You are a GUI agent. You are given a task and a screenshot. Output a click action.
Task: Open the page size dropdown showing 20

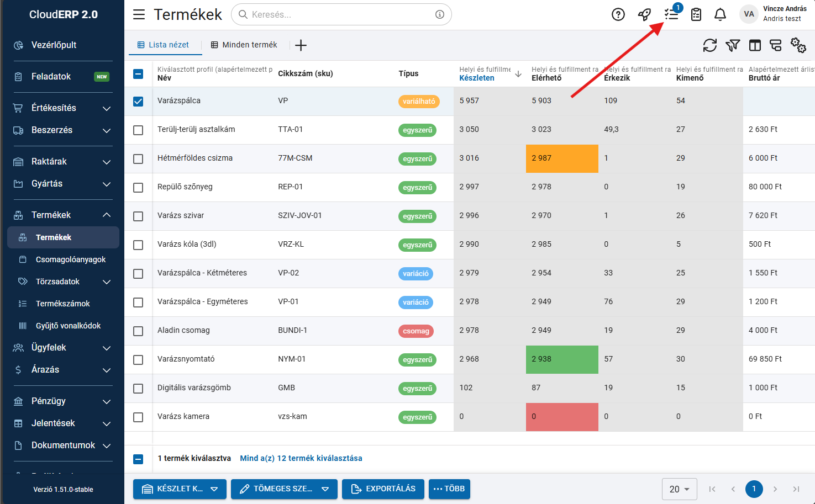pyautogui.click(x=679, y=489)
